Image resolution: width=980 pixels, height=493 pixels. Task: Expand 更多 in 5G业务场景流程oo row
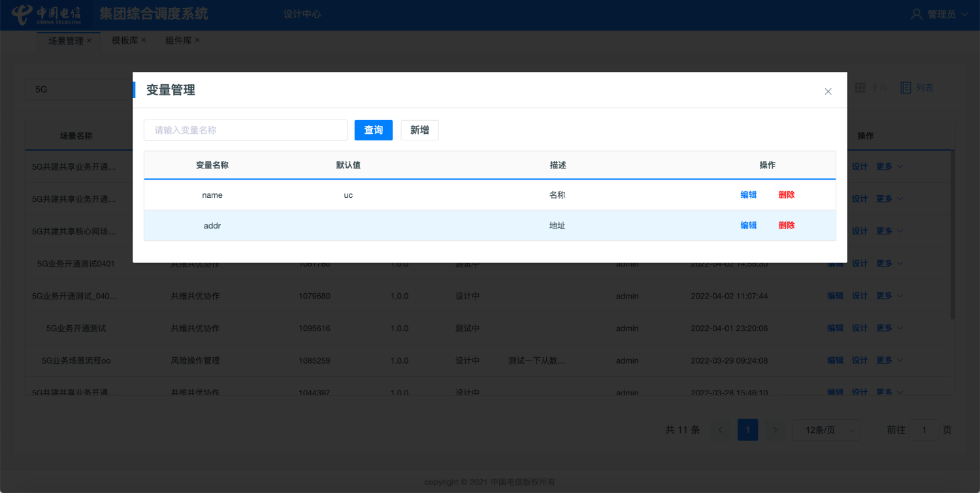[x=890, y=360]
